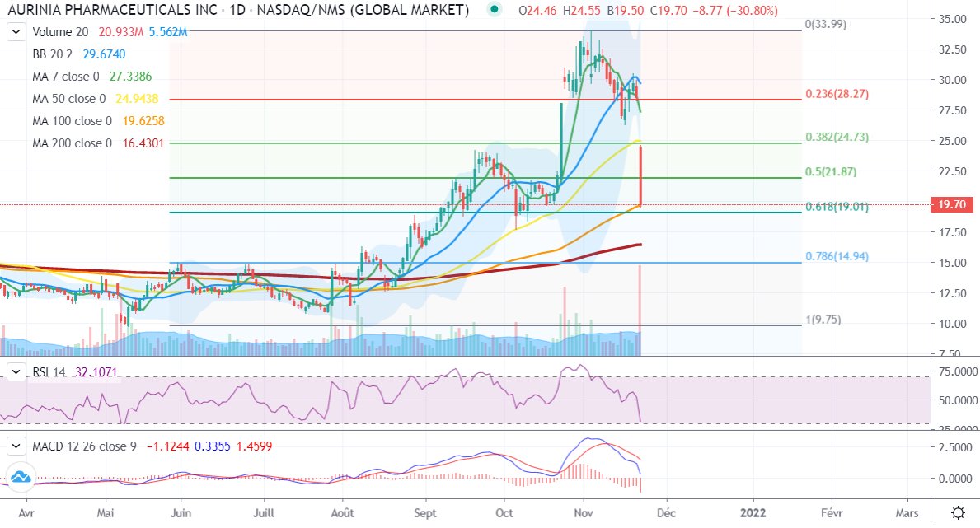Click the Fibonacci 0.382(24.73) level label
This screenshot has width=980, height=528.
tap(837, 137)
